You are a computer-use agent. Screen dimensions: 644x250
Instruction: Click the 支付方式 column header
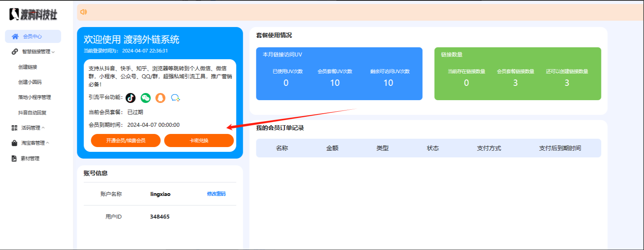[x=489, y=148]
